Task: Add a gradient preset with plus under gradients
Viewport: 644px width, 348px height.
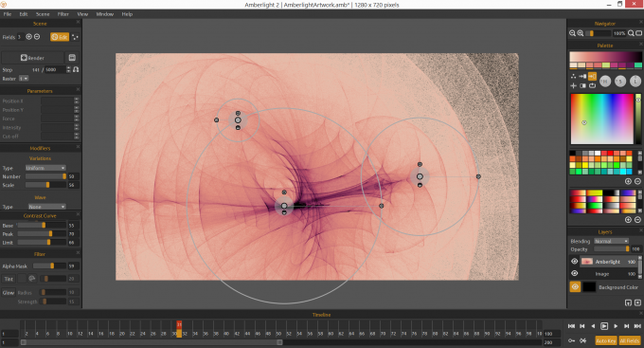Action: click(628, 220)
